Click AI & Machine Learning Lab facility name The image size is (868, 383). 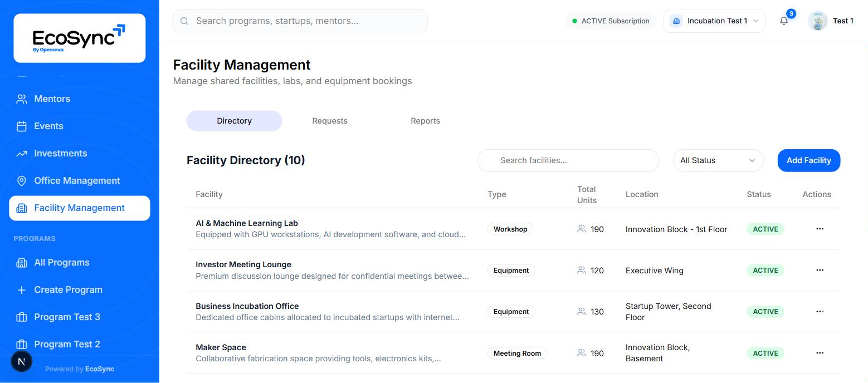coord(247,223)
